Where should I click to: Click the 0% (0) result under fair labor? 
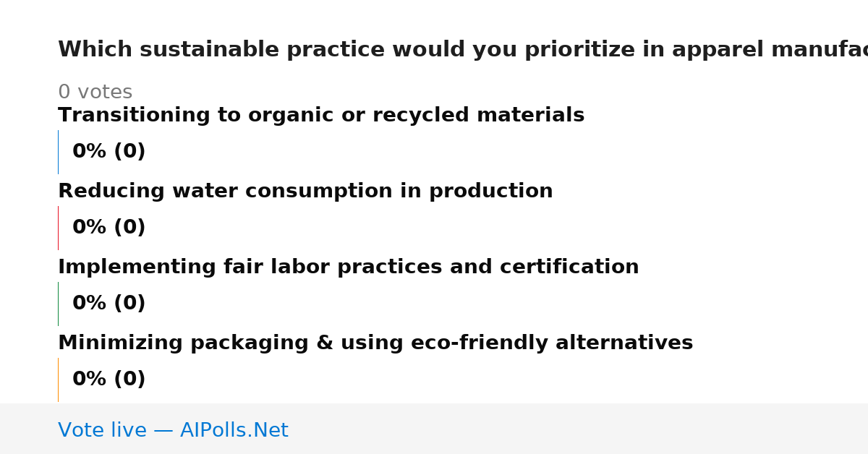pos(109,304)
